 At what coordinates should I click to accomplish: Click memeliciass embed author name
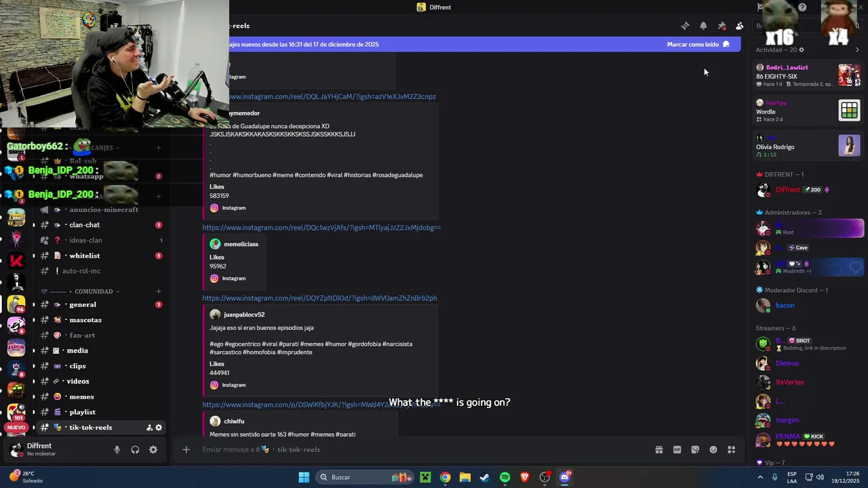[x=241, y=244]
